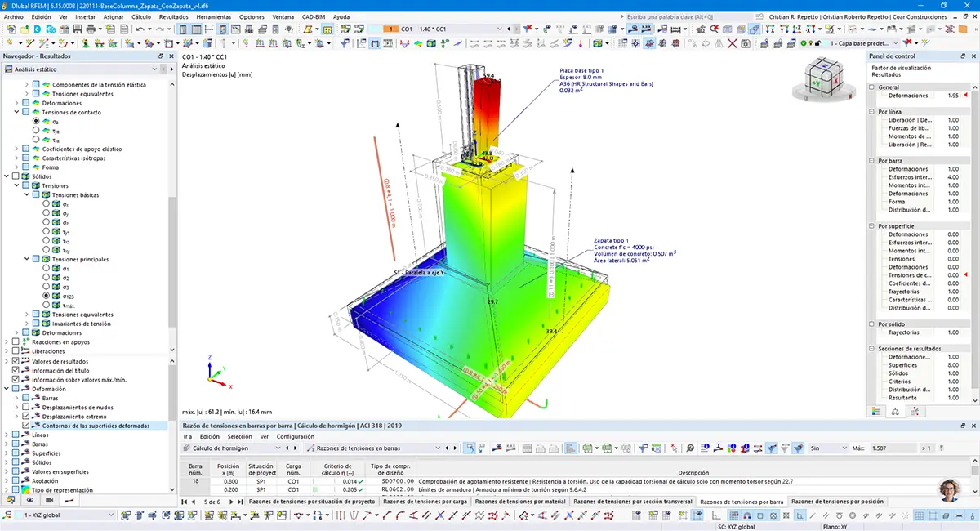Click the scale/balance icon below Panel de control
This screenshot has height=531, width=980.
896,411
